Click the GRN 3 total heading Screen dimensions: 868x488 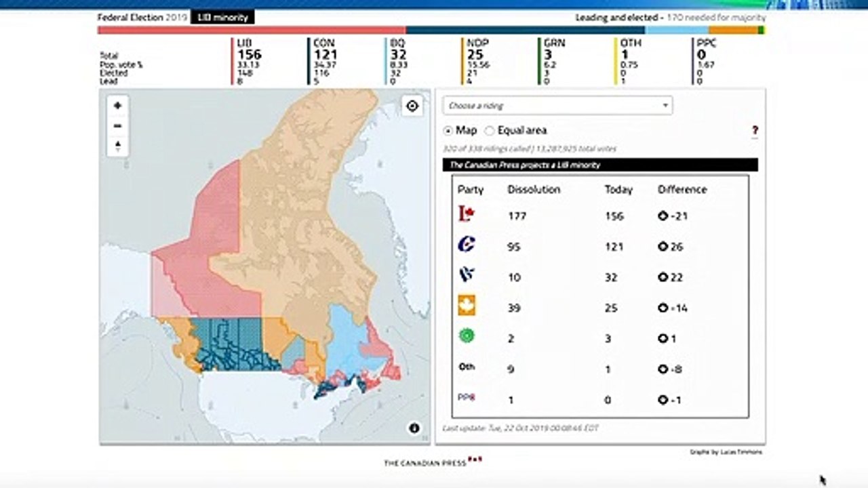tap(554, 49)
